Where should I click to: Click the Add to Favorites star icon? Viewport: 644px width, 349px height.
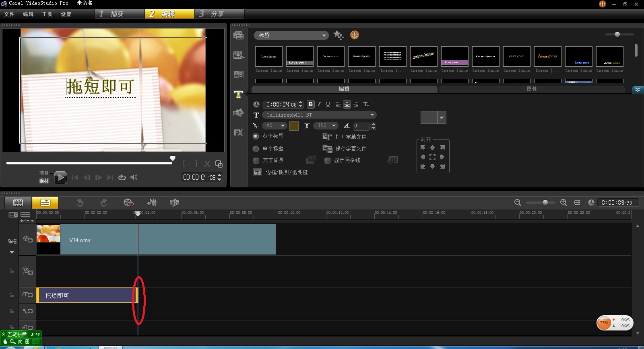pos(339,35)
